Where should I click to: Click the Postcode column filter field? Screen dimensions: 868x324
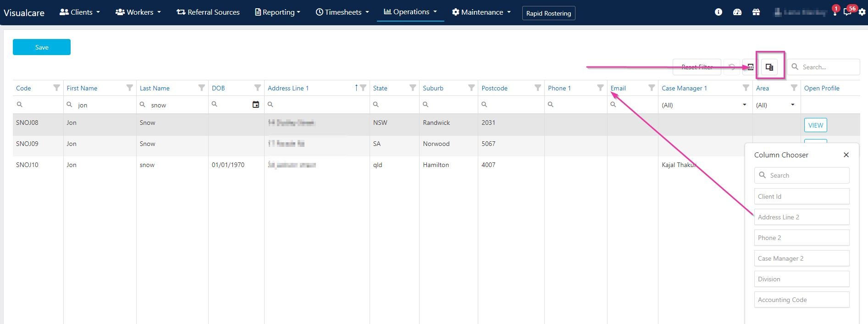click(511, 105)
